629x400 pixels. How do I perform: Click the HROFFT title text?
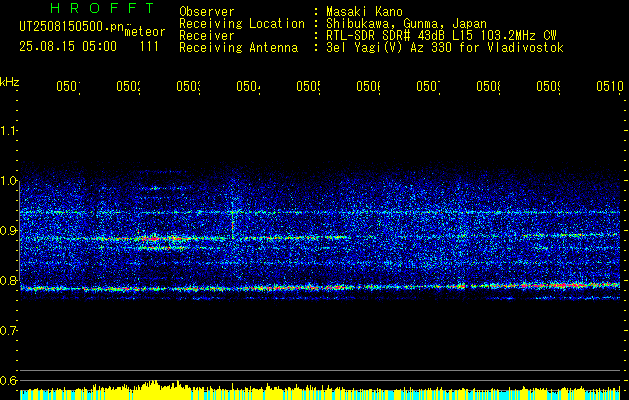[102, 8]
